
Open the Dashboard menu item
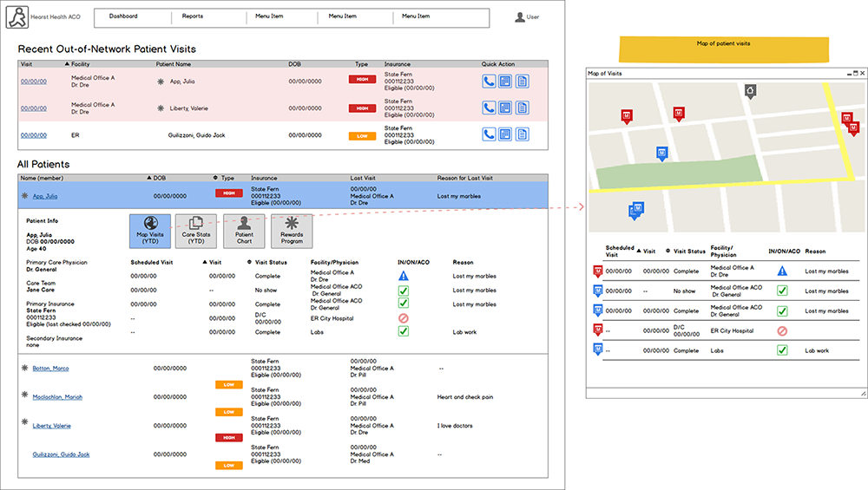click(123, 16)
